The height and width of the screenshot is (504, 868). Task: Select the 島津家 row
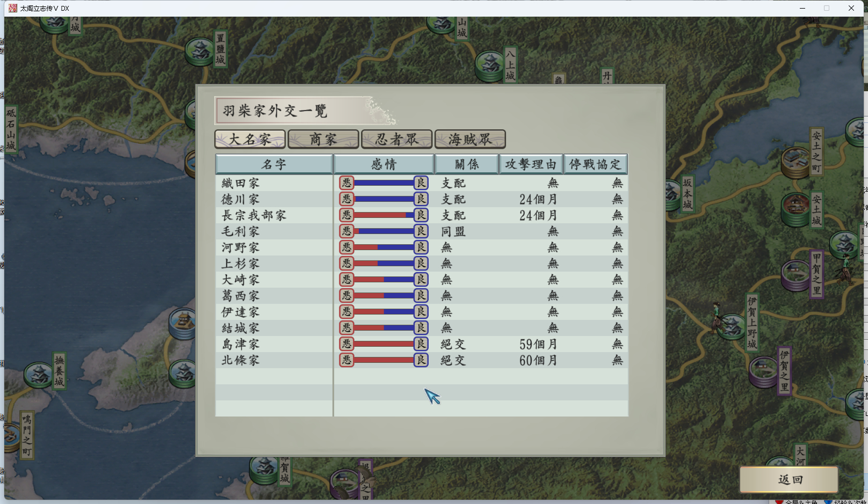[422, 344]
